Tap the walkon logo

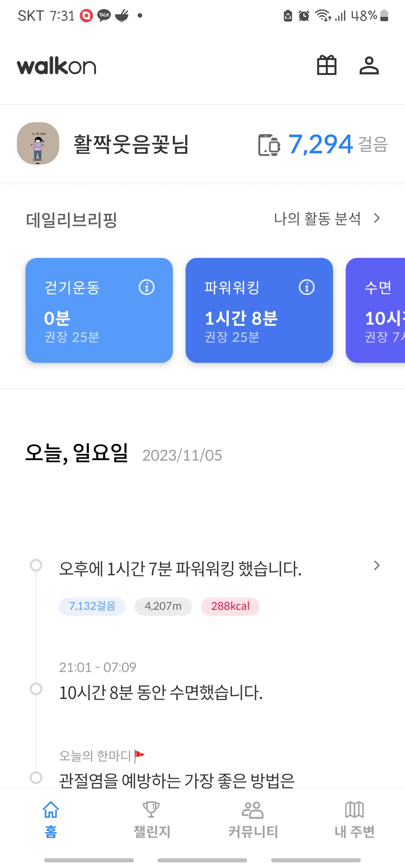[x=57, y=66]
